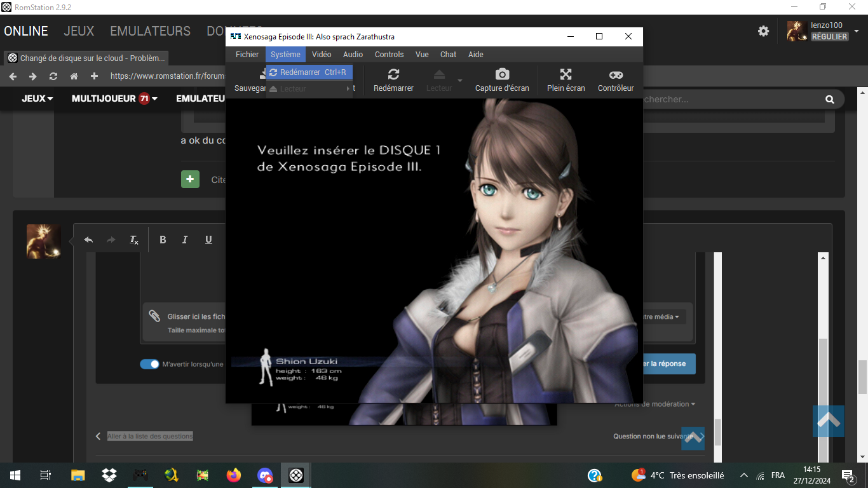Open the Contrôleur settings
The width and height of the screenshot is (868, 488).
616,80
